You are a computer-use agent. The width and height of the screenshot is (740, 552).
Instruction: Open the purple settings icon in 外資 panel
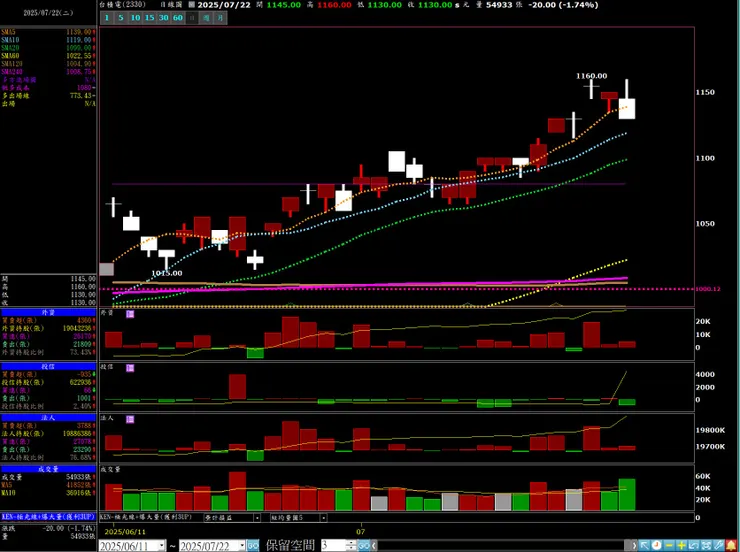(x=130, y=314)
